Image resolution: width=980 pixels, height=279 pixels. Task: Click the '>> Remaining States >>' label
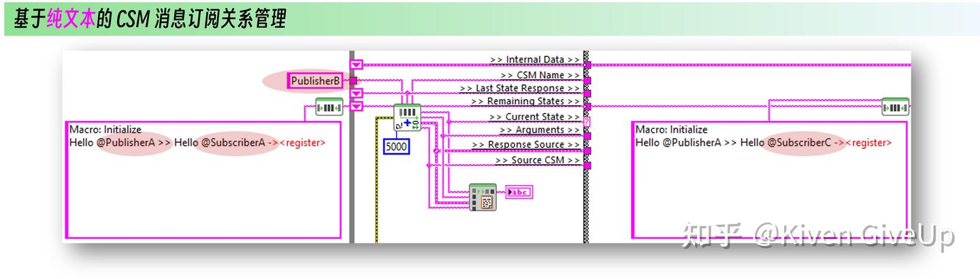pos(524,101)
